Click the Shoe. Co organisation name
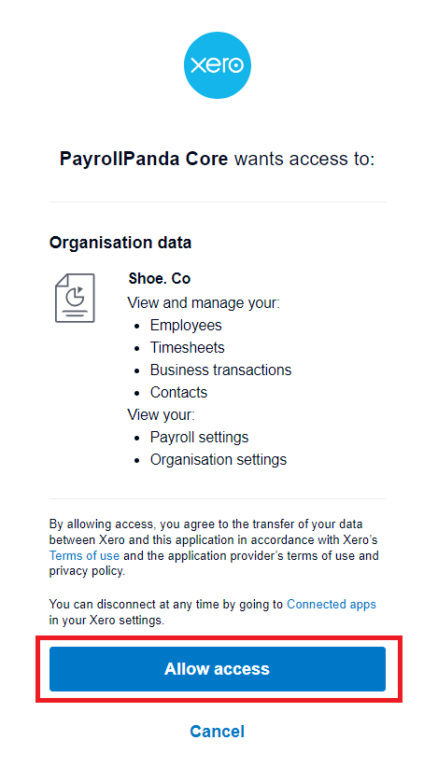The width and height of the screenshot is (438, 768). tap(159, 279)
